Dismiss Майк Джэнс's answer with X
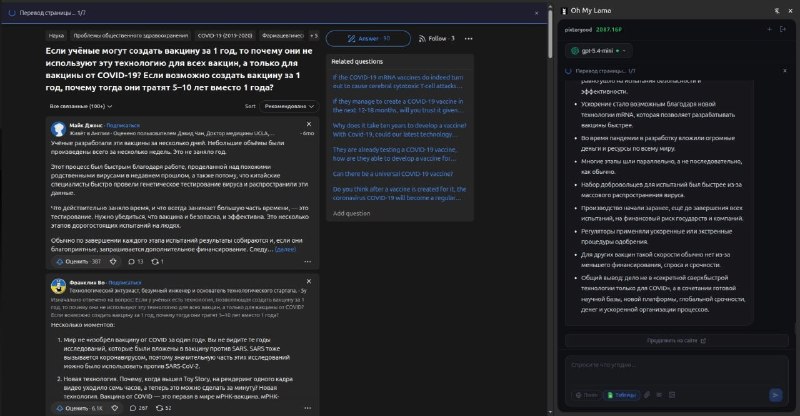 point(308,124)
